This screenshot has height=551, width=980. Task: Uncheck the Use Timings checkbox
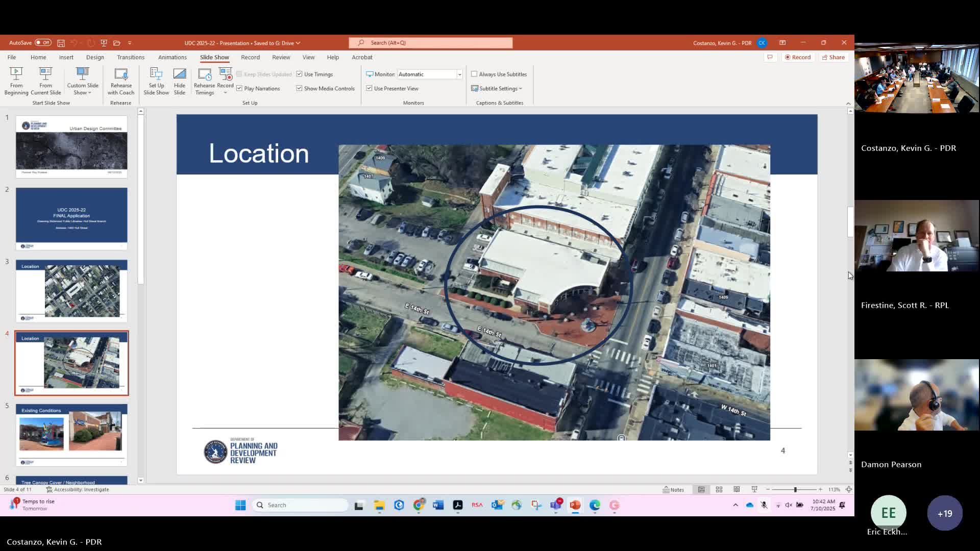pyautogui.click(x=300, y=74)
